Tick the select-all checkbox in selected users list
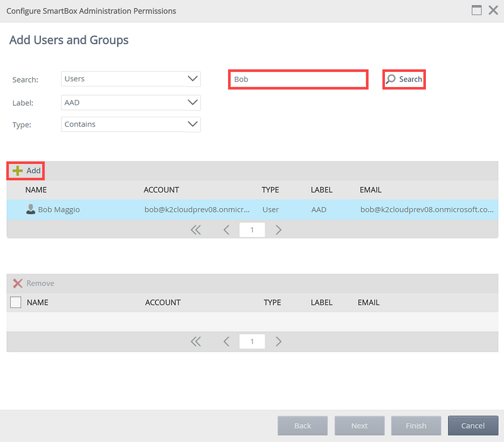This screenshot has width=504, height=442. (x=16, y=303)
